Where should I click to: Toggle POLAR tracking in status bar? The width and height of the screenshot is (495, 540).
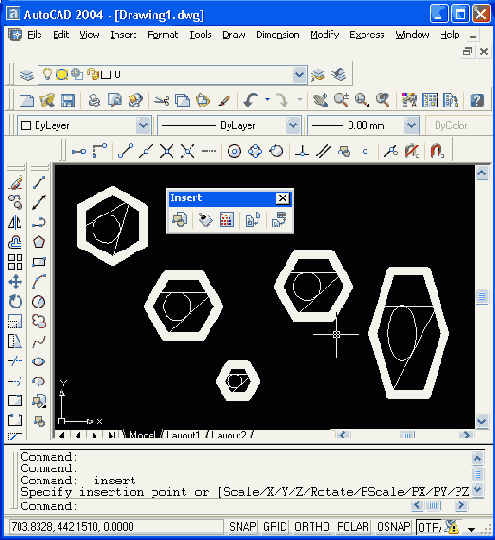coord(353,527)
